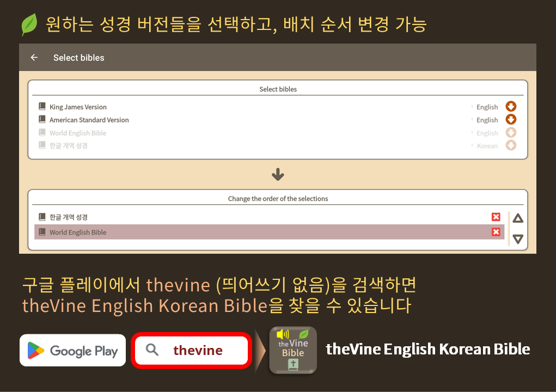Select American Standard Version in the list
556x392 pixels.
(89, 120)
